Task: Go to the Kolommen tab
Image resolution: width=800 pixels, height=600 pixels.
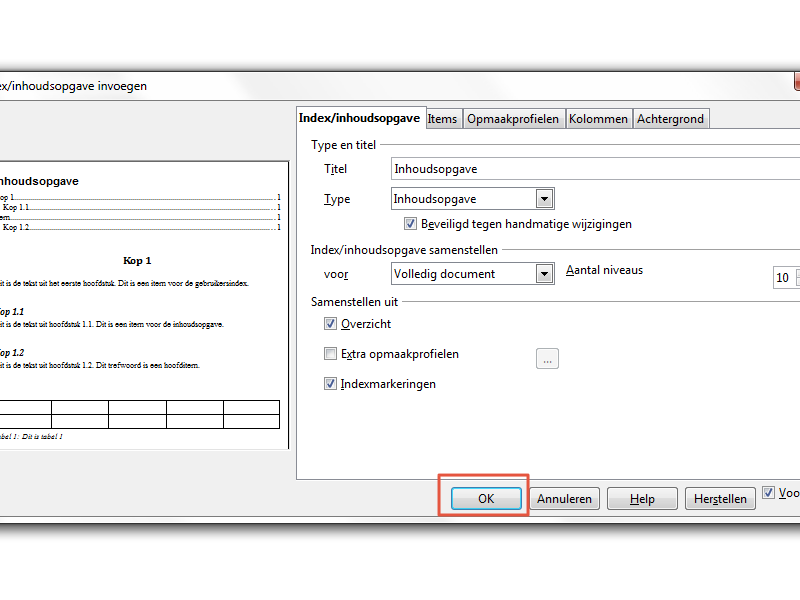Action: (x=598, y=119)
